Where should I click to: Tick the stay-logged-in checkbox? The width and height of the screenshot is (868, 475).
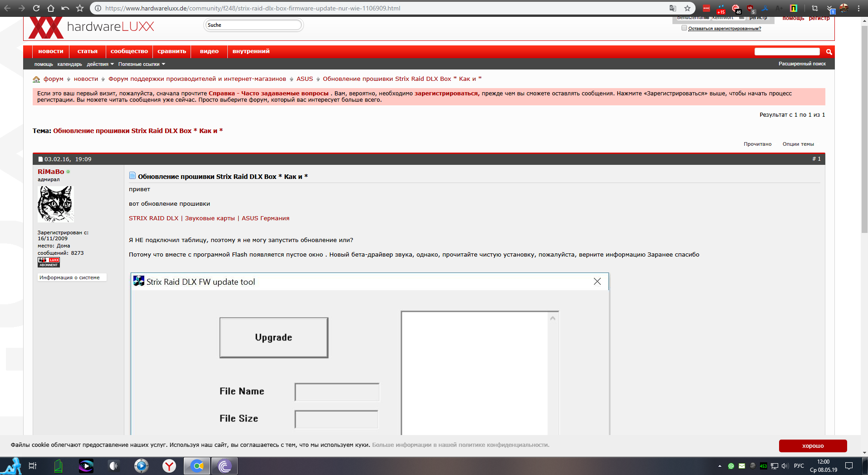point(684,28)
